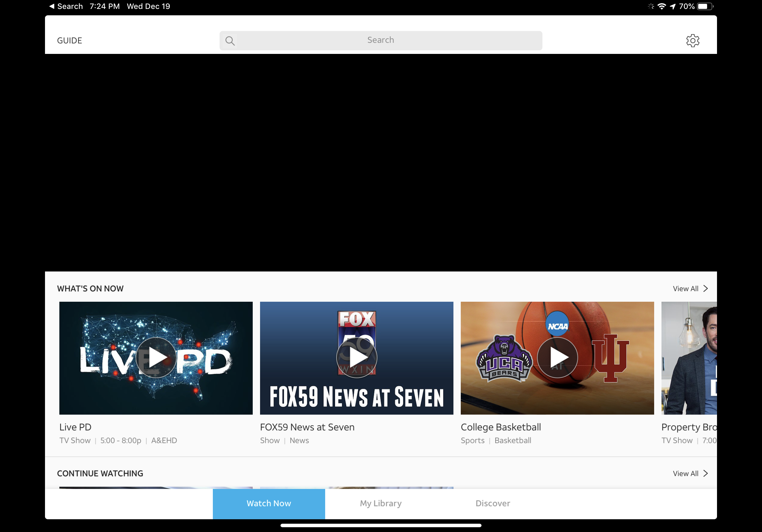The height and width of the screenshot is (532, 762).
Task: Open the GUIDE
Action: click(70, 40)
